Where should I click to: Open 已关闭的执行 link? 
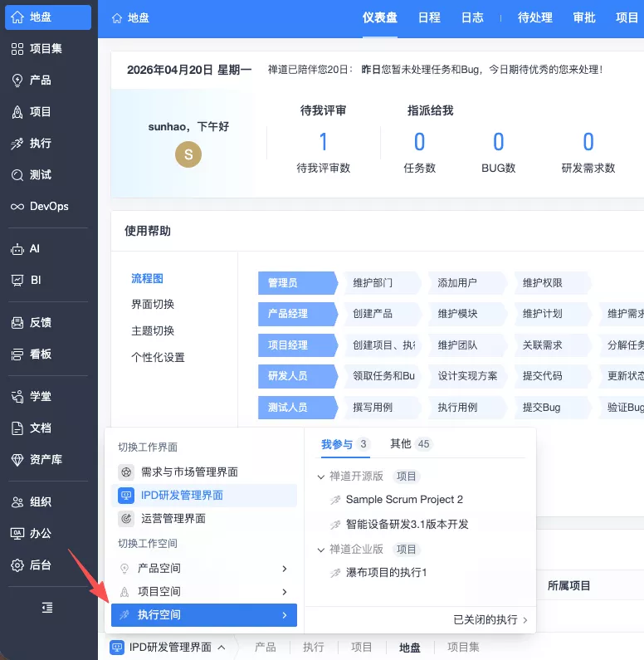coord(490,620)
